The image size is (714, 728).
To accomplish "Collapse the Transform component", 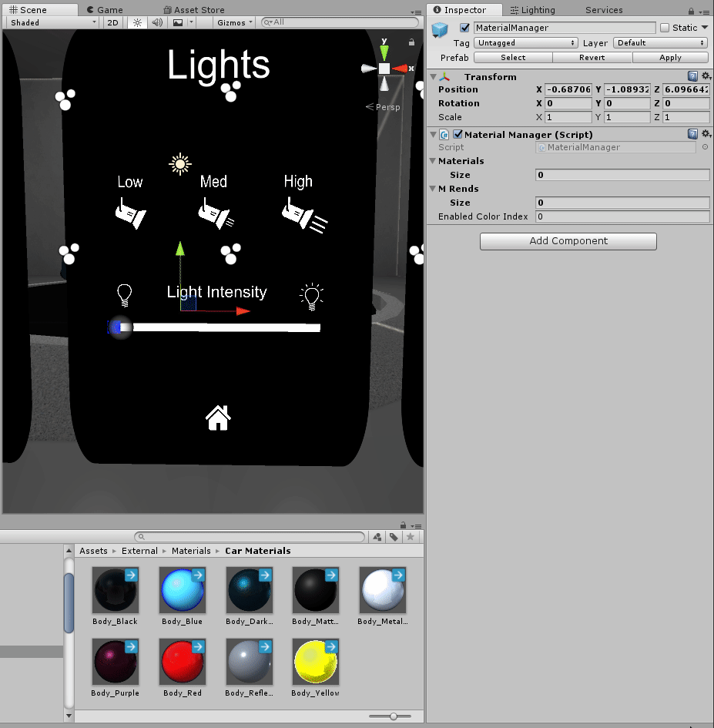I will (433, 76).
